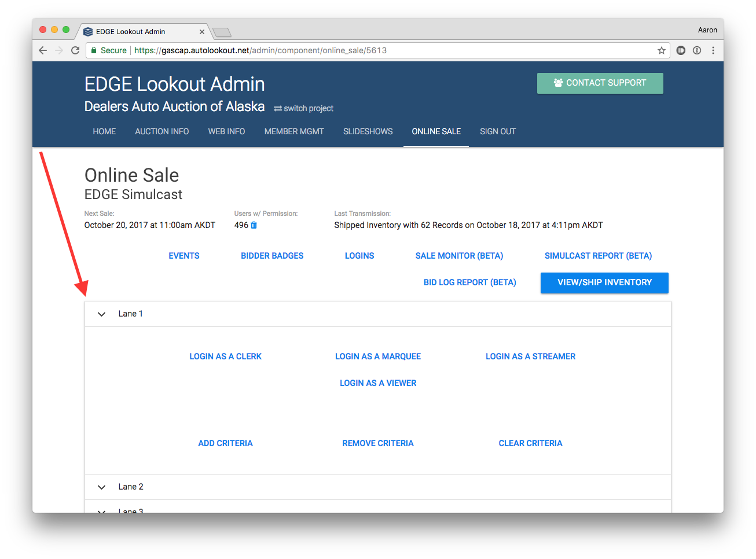Open WEB INFO navigation item
This screenshot has width=756, height=559.
tap(226, 131)
